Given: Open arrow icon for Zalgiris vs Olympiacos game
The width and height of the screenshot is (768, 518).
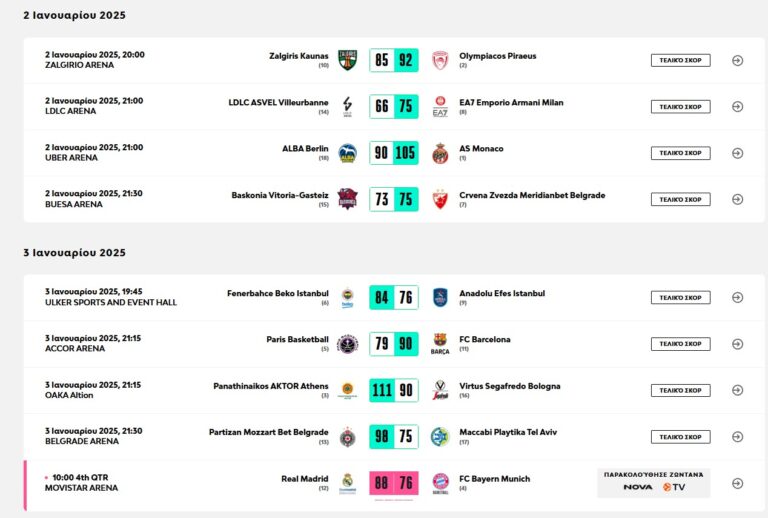Looking at the screenshot, I should [x=737, y=60].
